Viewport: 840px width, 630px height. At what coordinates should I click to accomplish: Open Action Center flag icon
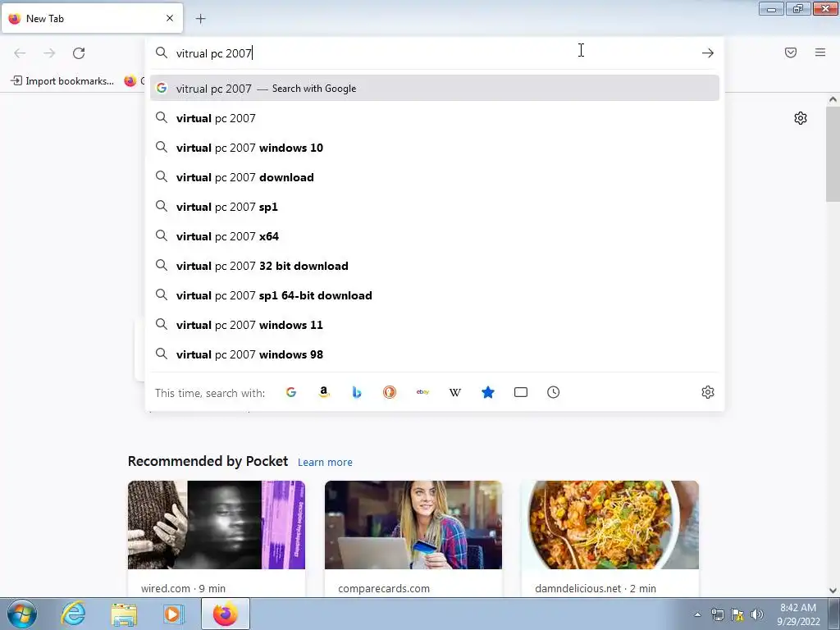737,614
